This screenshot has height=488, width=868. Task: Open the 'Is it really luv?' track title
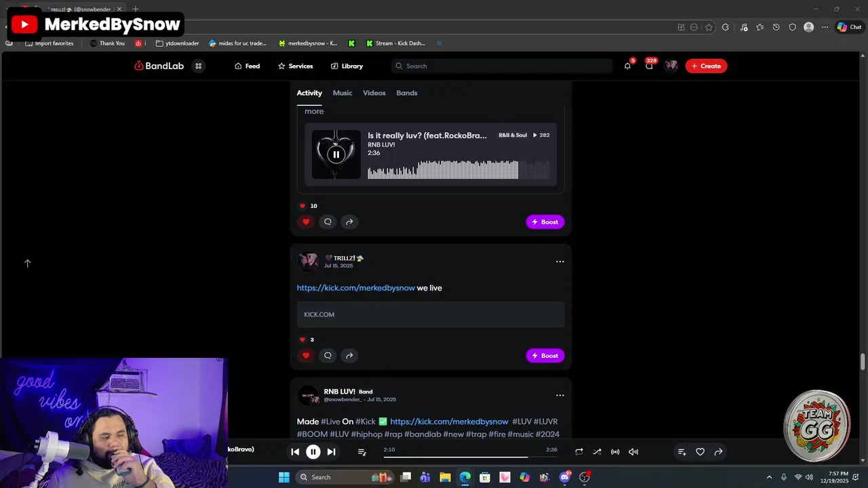[427, 136]
